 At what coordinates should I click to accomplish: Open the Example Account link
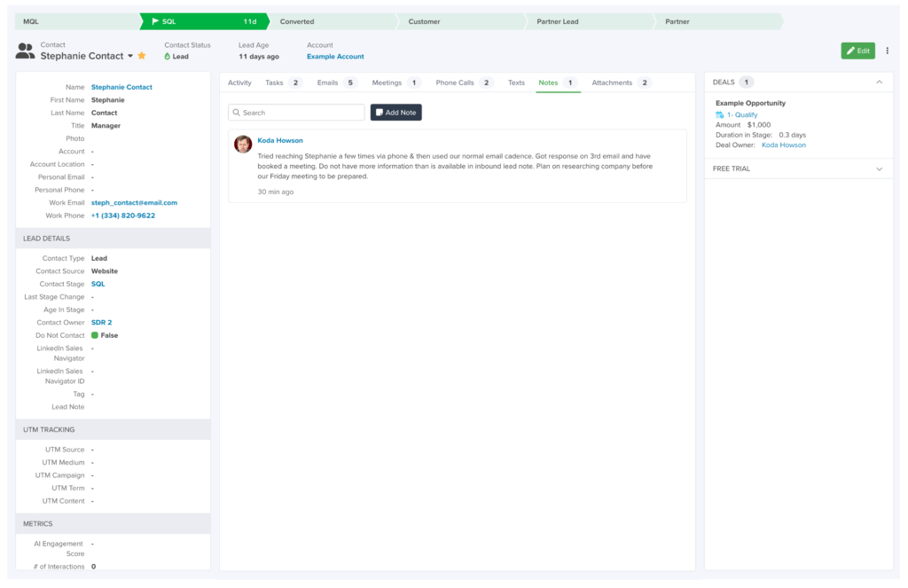click(335, 56)
